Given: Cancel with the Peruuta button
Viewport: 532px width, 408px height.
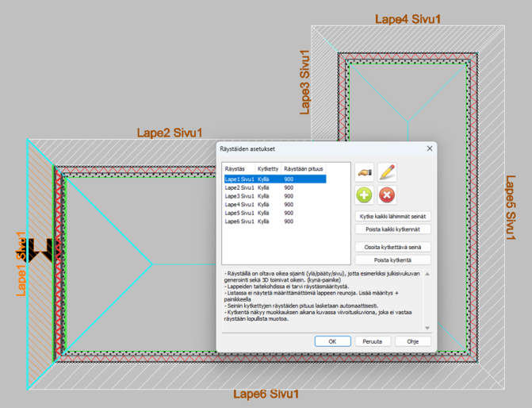Looking at the screenshot, I should [373, 341].
